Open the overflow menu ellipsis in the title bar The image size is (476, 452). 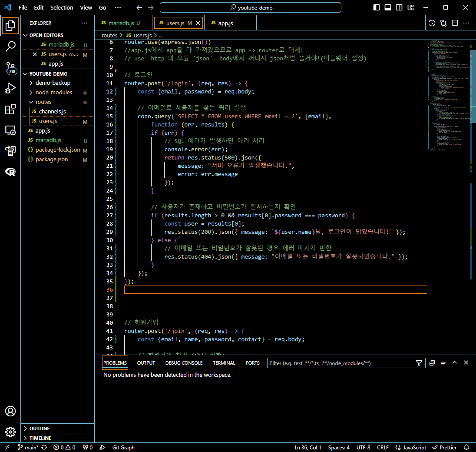[x=118, y=7]
